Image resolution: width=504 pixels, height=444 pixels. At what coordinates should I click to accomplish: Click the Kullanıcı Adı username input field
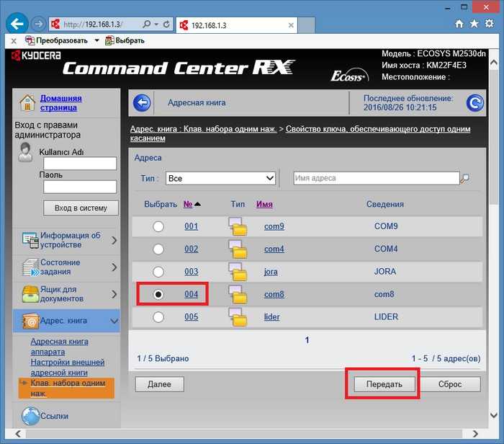click(x=80, y=164)
